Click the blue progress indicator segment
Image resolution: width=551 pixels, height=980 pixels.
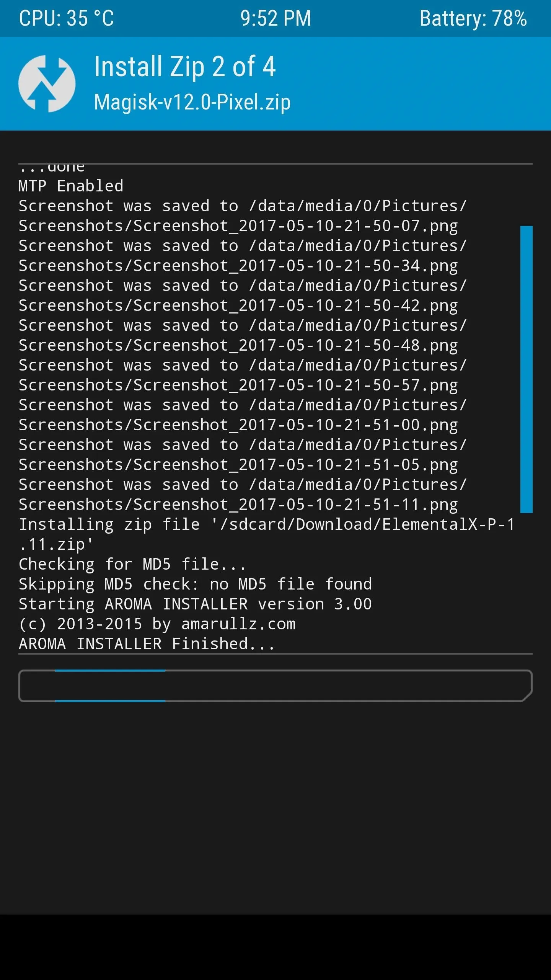click(x=110, y=686)
